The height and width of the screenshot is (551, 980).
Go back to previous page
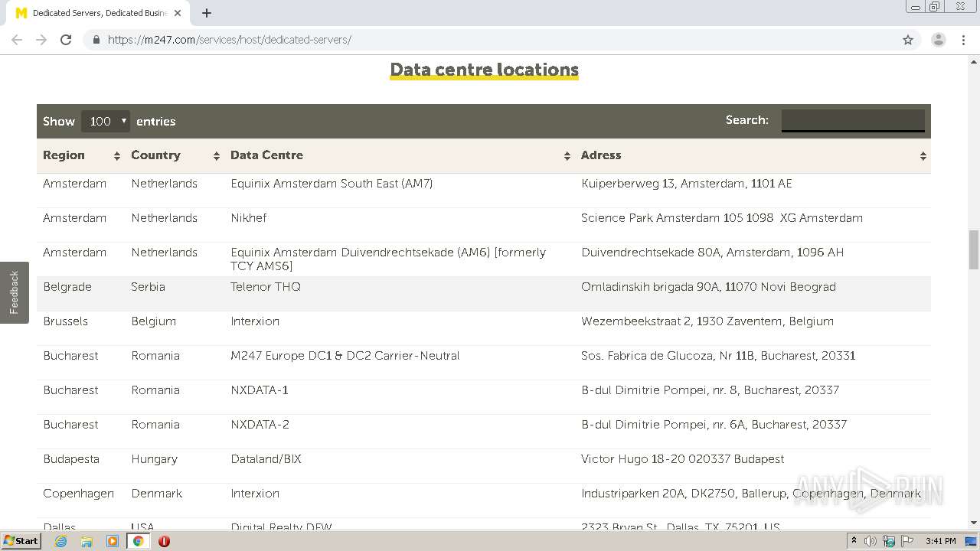(17, 40)
